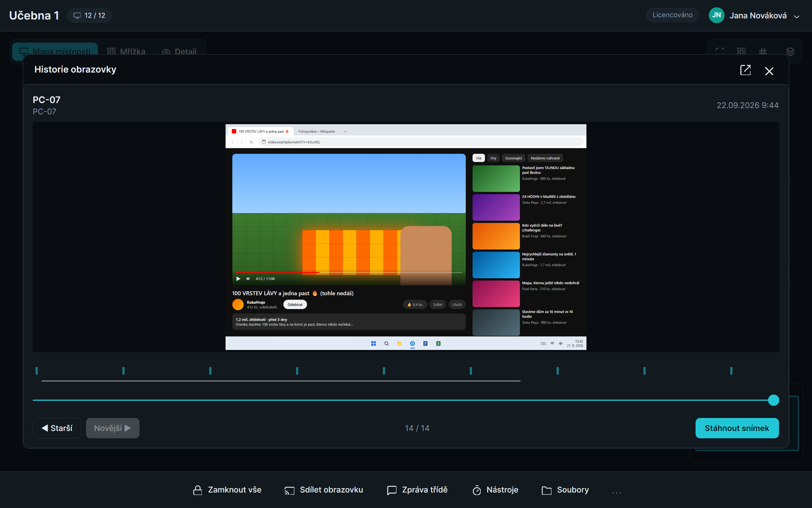Show more actions via the ellipsis
The width and height of the screenshot is (812, 508).
(x=617, y=492)
